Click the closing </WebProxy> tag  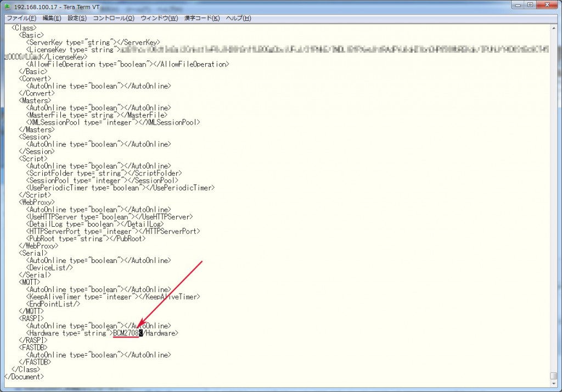pyautogui.click(x=39, y=245)
